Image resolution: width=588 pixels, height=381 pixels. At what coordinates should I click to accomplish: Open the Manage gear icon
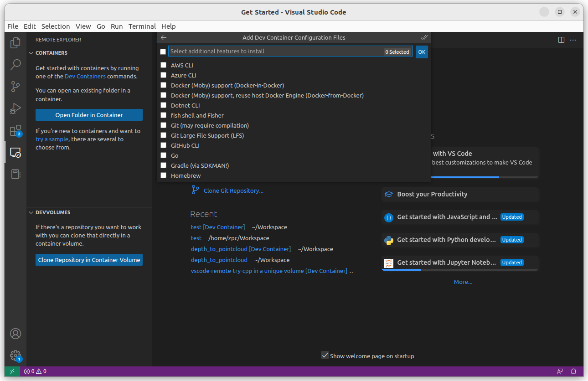coord(15,355)
